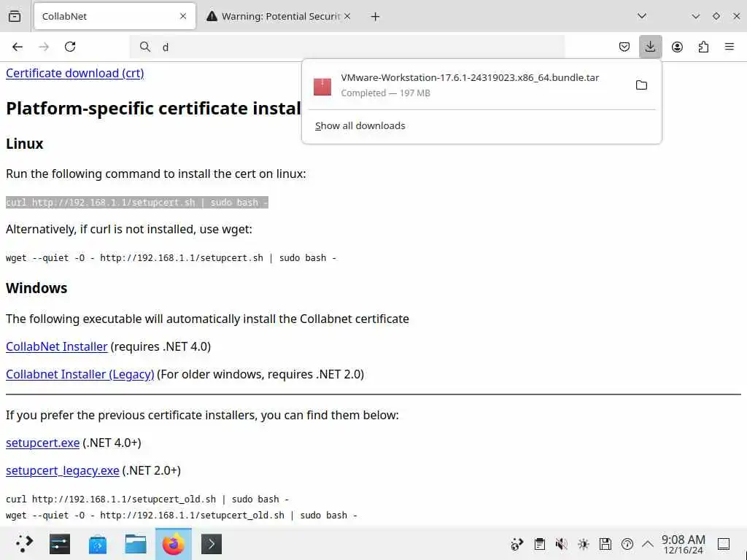The width and height of the screenshot is (747, 560).
Task: Open the Extensions panel
Action: click(703, 47)
